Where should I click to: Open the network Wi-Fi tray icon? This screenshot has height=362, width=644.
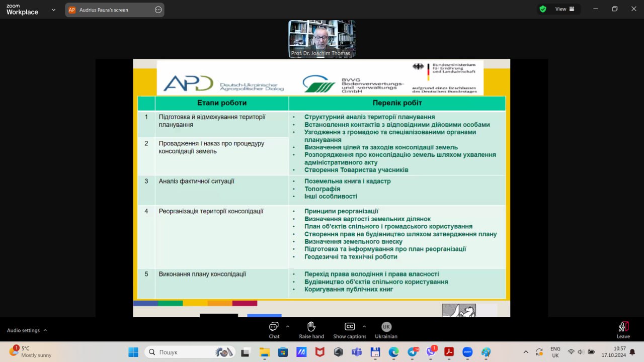(x=571, y=352)
